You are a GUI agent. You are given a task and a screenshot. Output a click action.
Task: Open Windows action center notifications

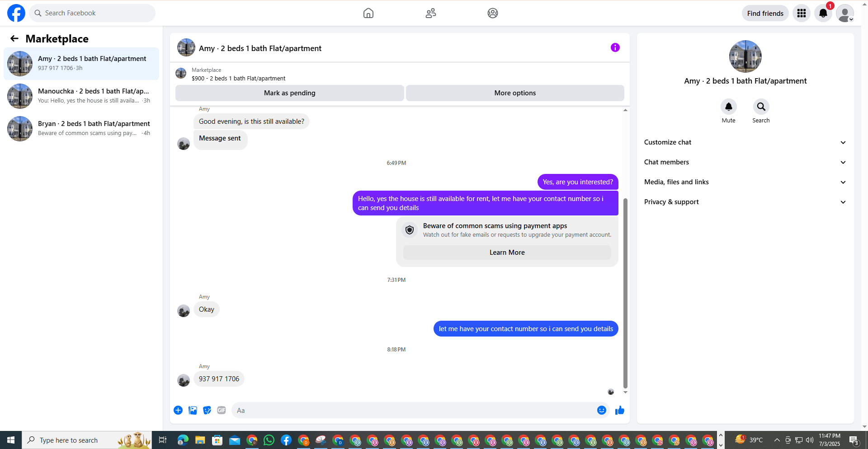(x=854, y=440)
